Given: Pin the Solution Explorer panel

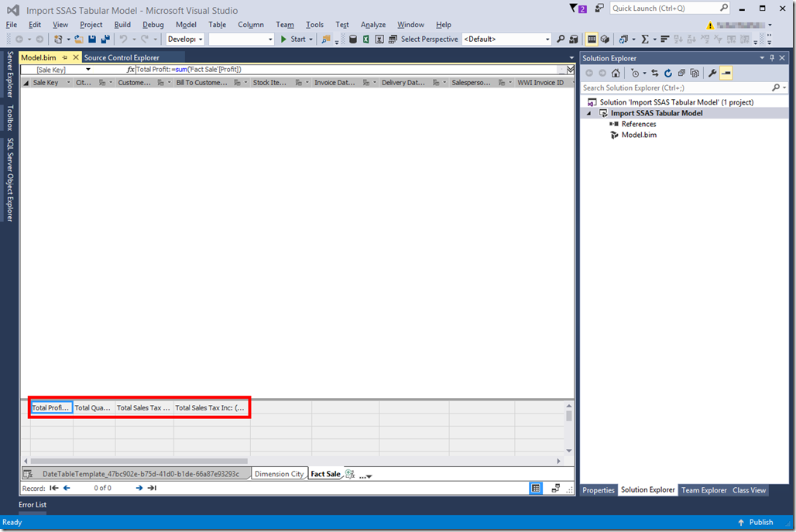Looking at the screenshot, I should pyautogui.click(x=772, y=58).
